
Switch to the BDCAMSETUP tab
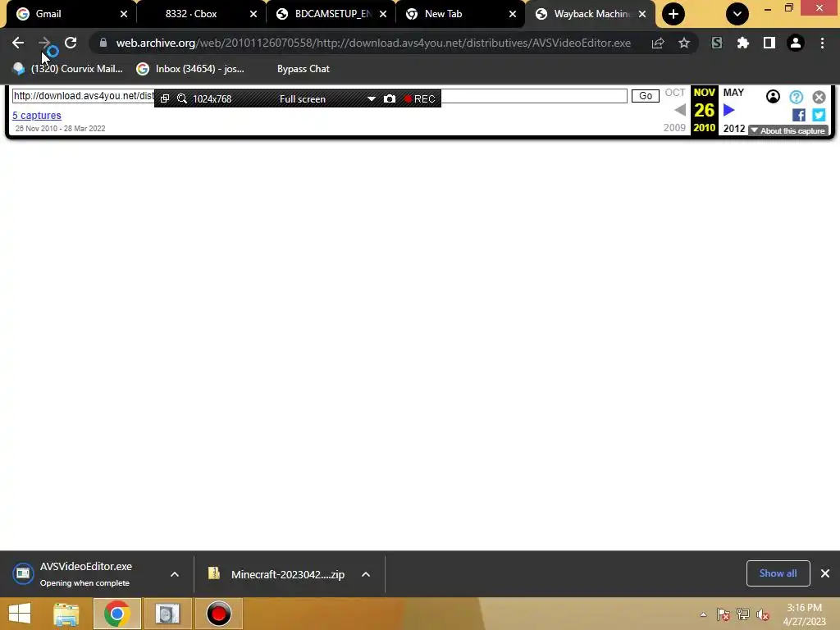pos(331,14)
